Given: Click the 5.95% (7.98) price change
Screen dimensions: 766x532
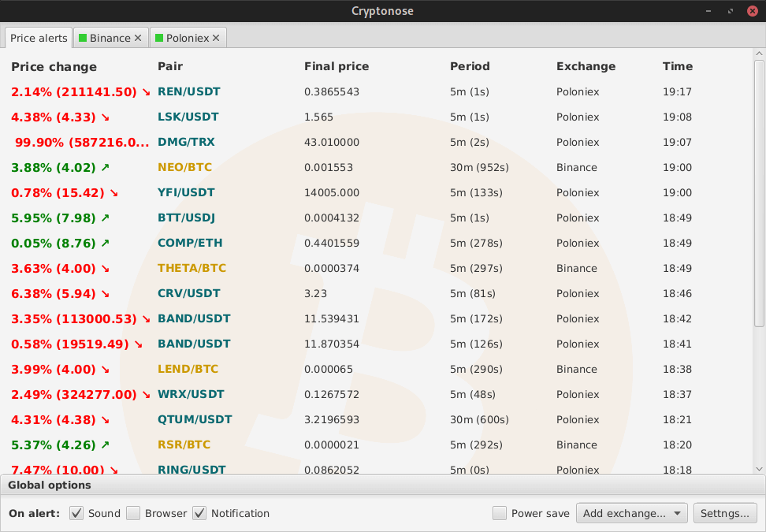Looking at the screenshot, I should pyautogui.click(x=54, y=218).
